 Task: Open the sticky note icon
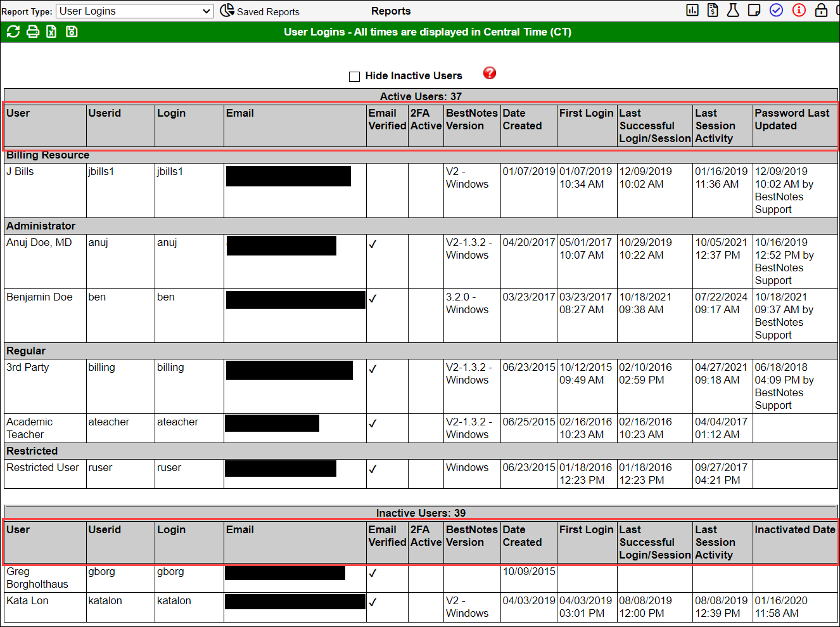pos(754,10)
